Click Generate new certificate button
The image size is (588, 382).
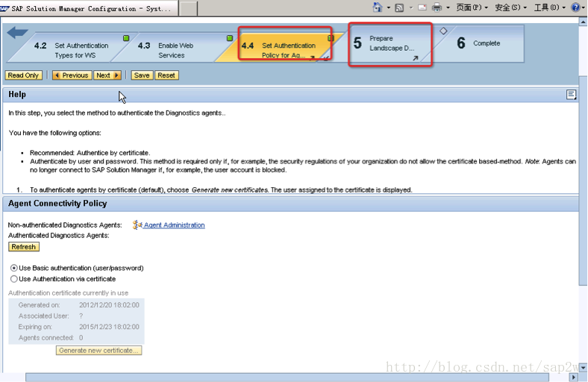(99, 351)
